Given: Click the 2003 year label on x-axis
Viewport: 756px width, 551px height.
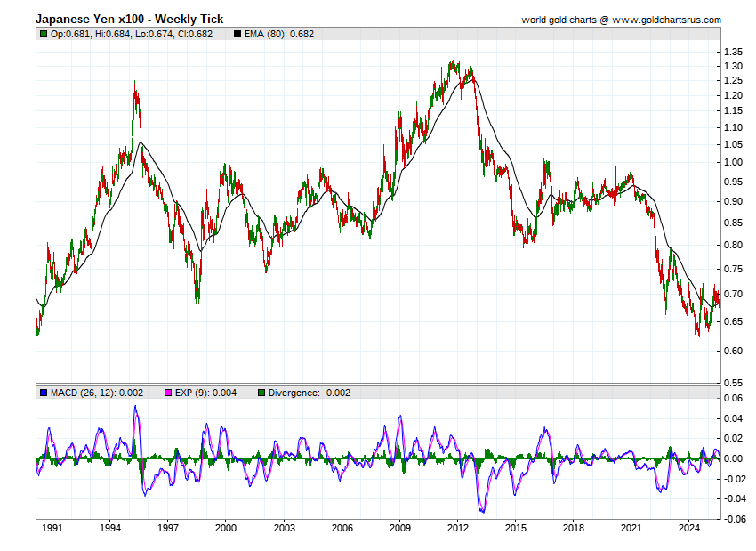Looking at the screenshot, I should point(284,528).
